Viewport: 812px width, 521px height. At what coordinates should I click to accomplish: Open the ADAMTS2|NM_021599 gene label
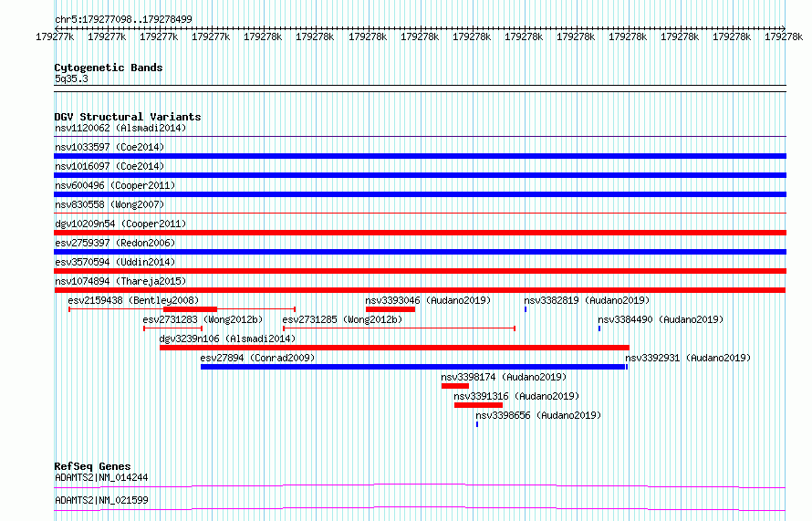[101, 500]
